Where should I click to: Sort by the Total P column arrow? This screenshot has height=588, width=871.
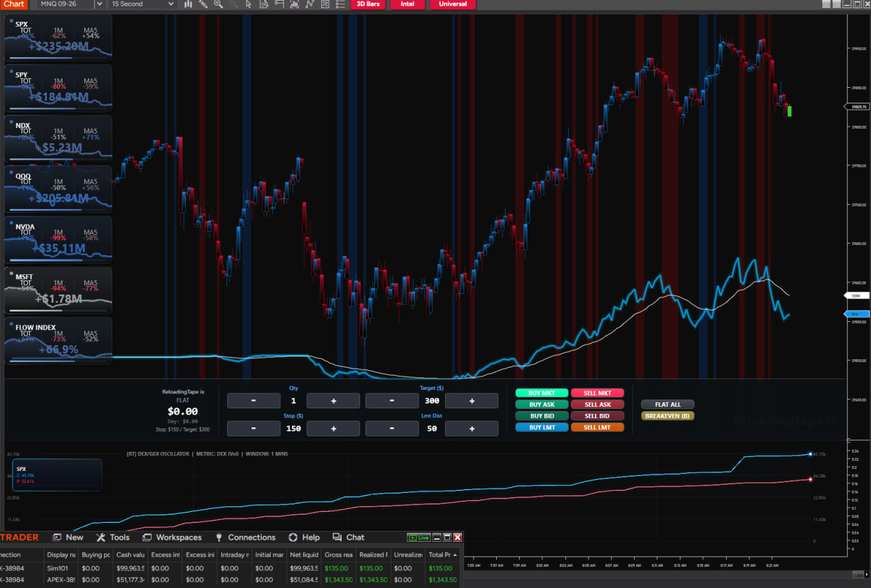tap(455, 555)
